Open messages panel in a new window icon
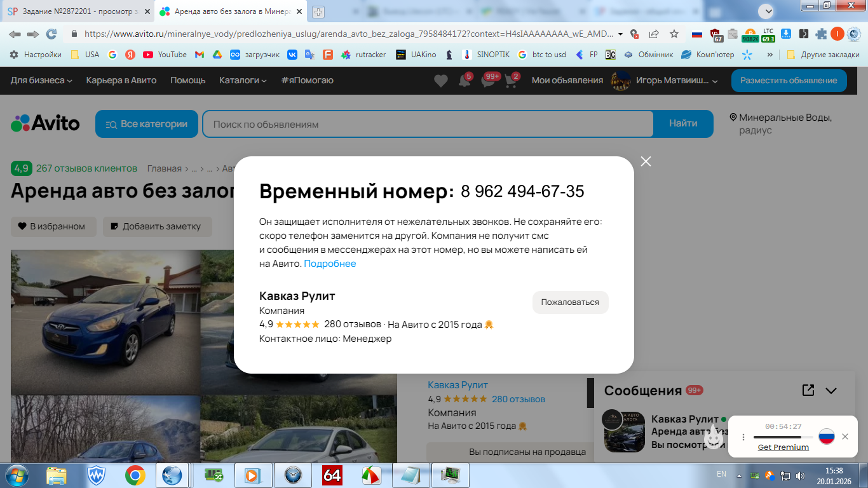The image size is (868, 488). click(808, 390)
